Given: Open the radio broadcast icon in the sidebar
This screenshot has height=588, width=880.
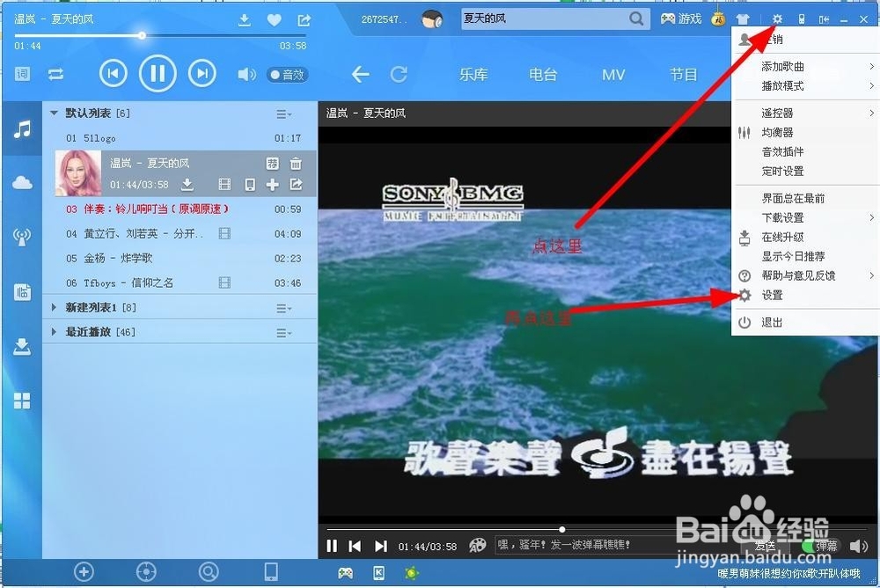Looking at the screenshot, I should pyautogui.click(x=21, y=236).
